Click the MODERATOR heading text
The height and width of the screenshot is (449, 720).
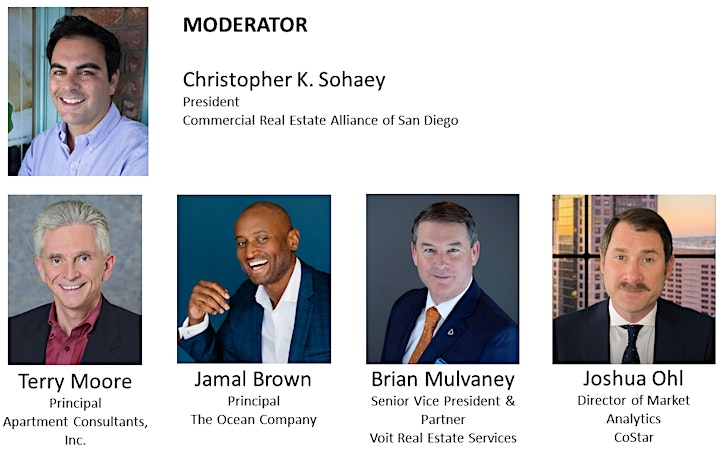pyautogui.click(x=245, y=25)
